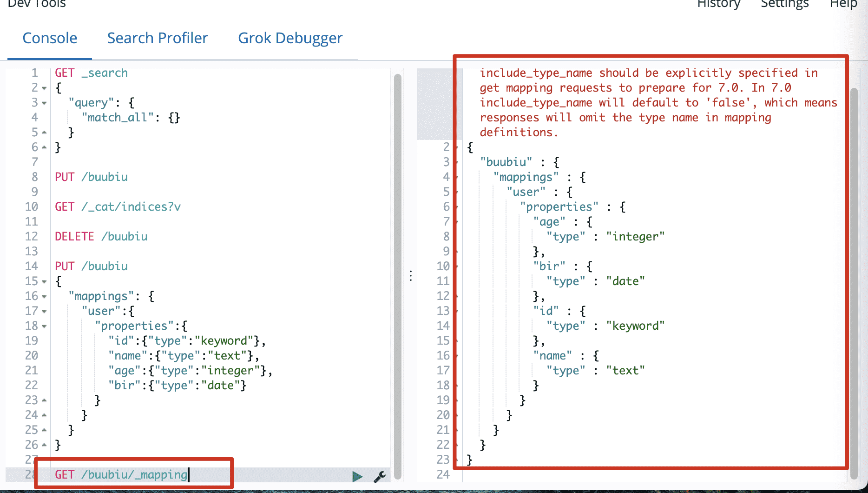This screenshot has height=493, width=868.
Task: Switch to the Search Profiler tab
Action: coord(157,38)
